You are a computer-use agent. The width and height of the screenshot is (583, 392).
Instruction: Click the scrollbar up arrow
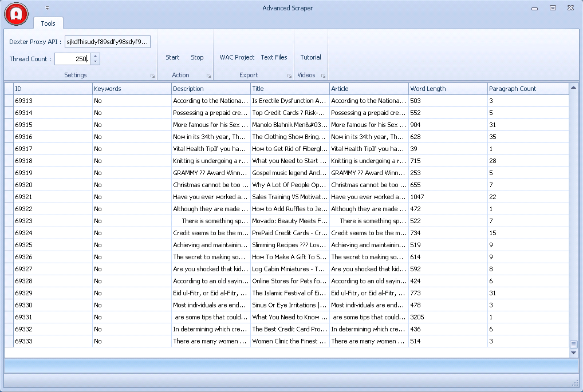[573, 88]
